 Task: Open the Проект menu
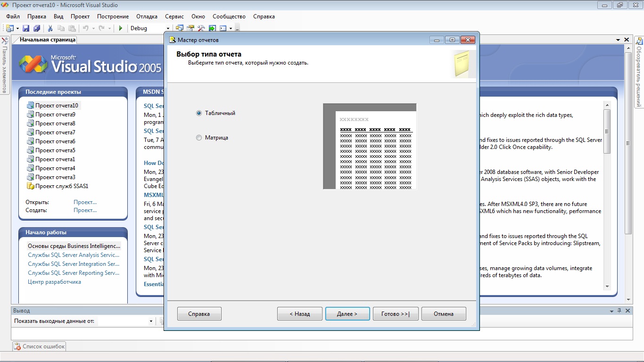click(x=80, y=16)
